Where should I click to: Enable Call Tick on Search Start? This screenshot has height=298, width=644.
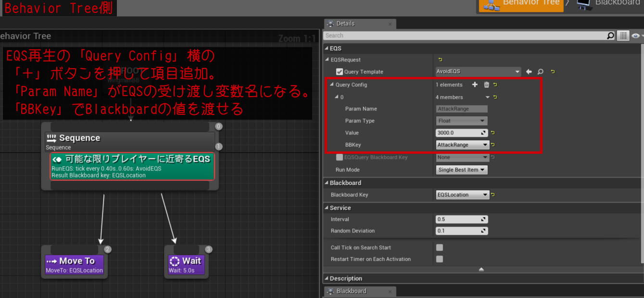tap(439, 248)
